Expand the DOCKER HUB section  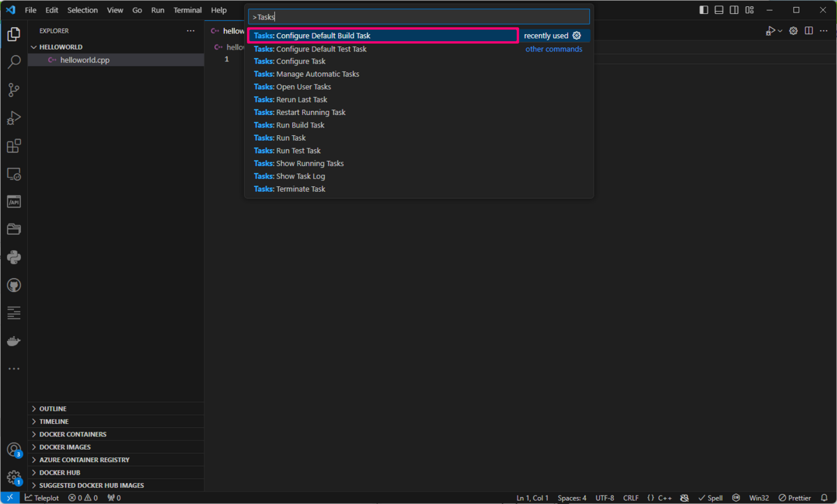[x=116, y=472]
